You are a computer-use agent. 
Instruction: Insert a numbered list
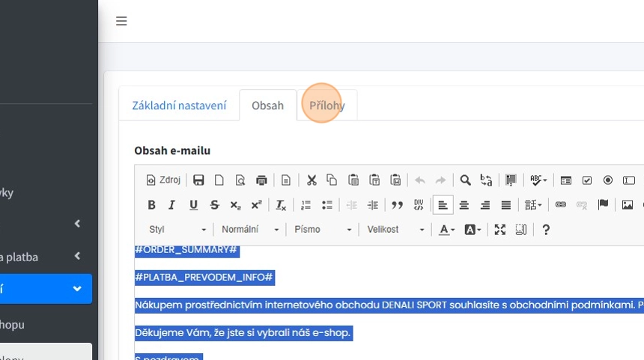(x=306, y=205)
